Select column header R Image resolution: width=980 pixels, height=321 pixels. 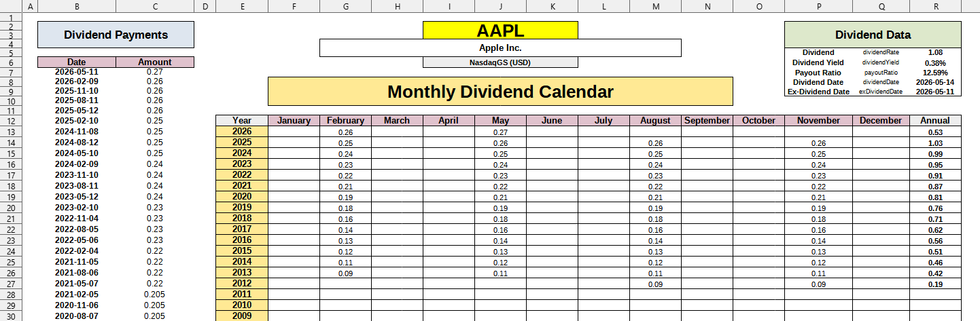tap(936, 6)
